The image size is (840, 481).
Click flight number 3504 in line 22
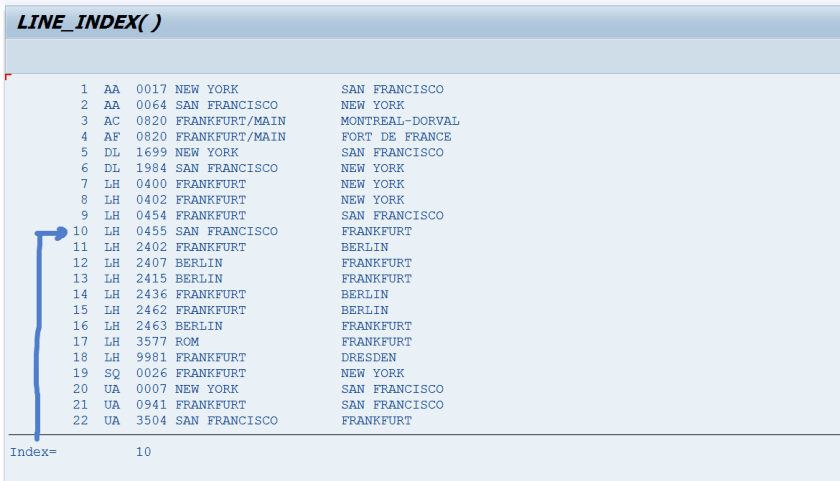[x=152, y=421]
